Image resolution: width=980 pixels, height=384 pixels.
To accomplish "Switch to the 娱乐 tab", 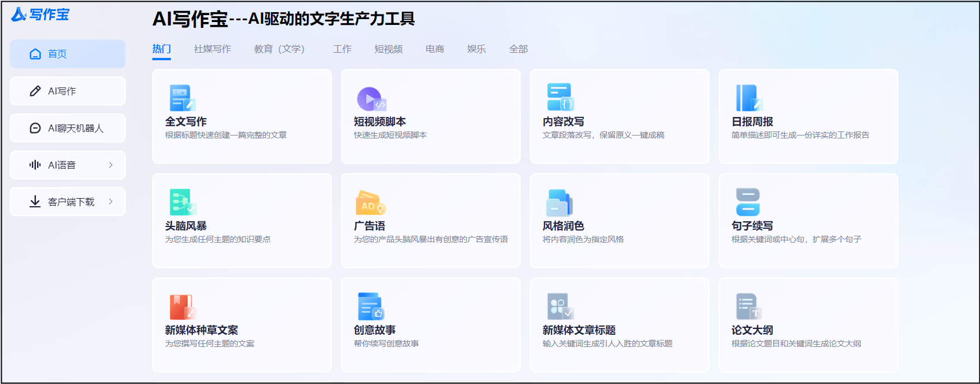I will point(477,49).
